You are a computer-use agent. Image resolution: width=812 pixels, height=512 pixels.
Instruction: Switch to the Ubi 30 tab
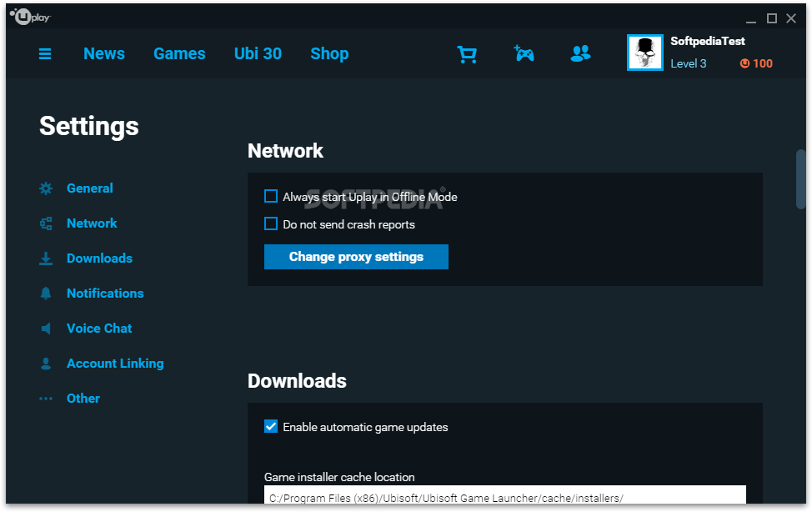point(258,53)
